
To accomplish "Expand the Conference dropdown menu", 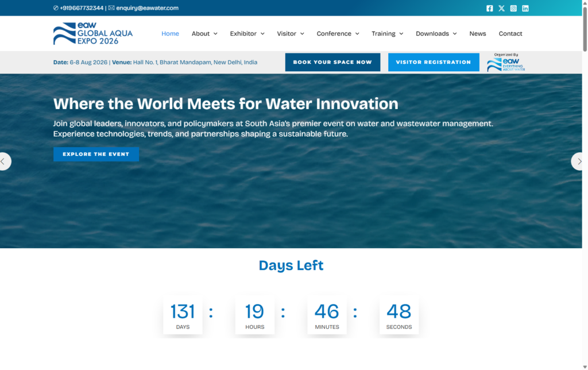I will pyautogui.click(x=338, y=34).
